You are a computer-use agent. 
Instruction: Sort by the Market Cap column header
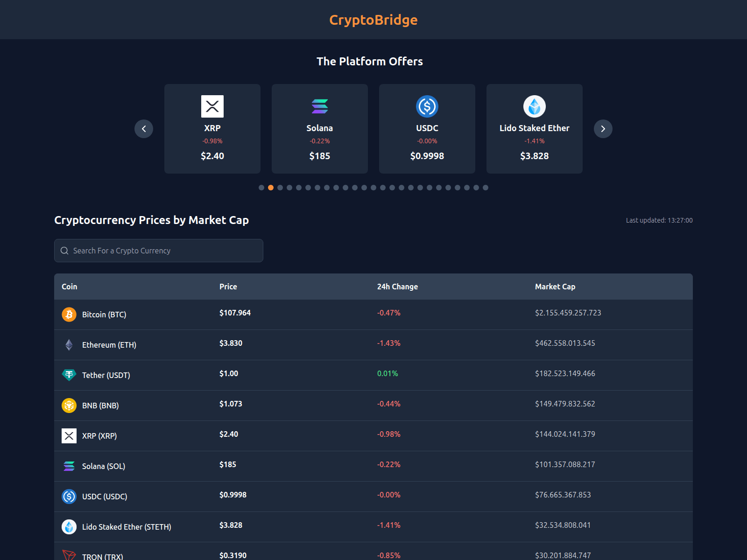[x=555, y=287]
